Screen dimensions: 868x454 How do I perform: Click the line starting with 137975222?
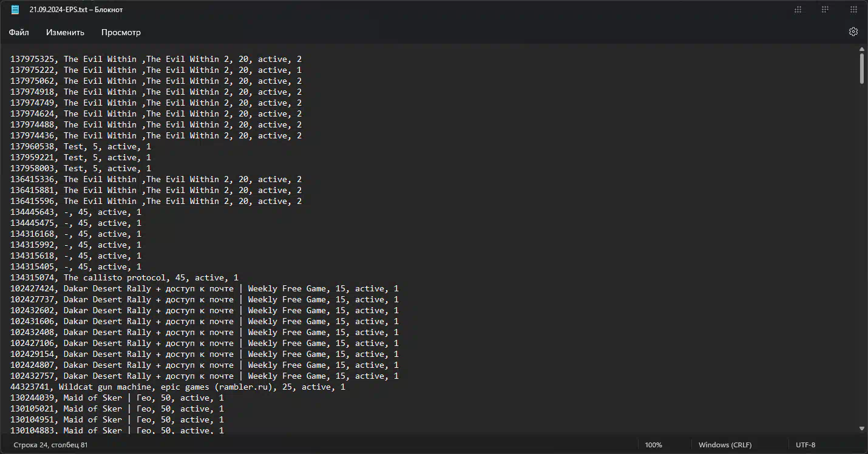pos(156,70)
